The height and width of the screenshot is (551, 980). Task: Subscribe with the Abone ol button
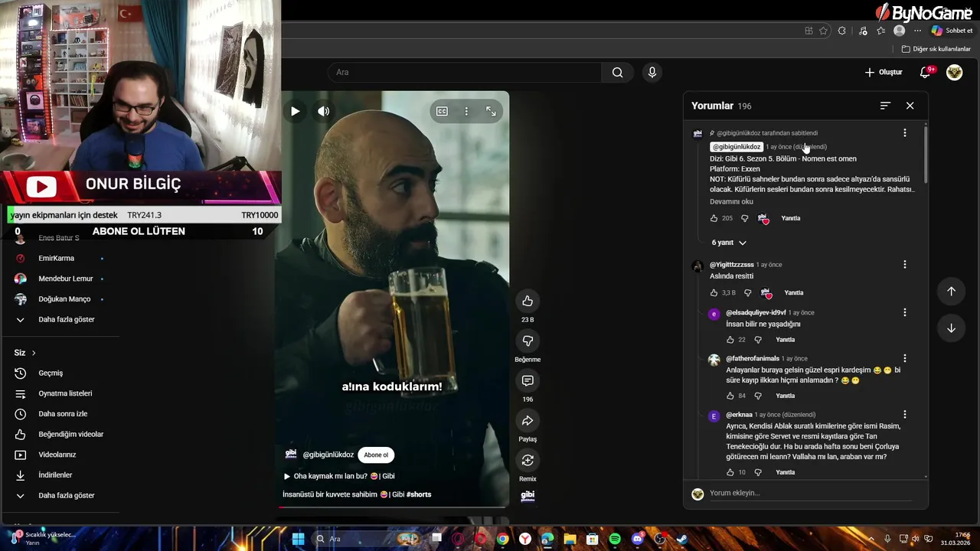(376, 455)
